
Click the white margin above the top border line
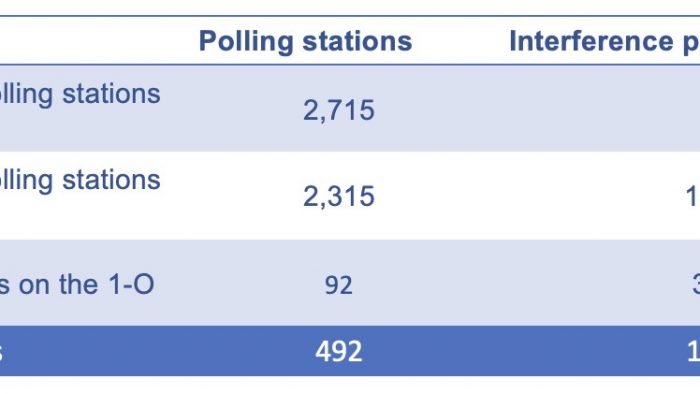pos(350,7)
